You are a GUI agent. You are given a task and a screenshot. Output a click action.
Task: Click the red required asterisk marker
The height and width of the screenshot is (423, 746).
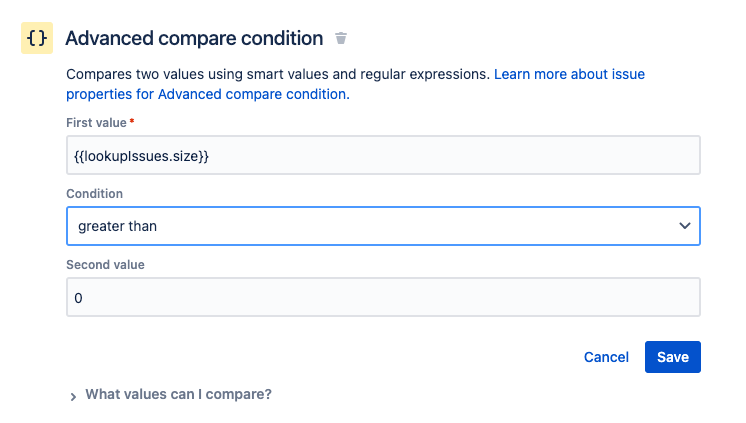point(132,122)
